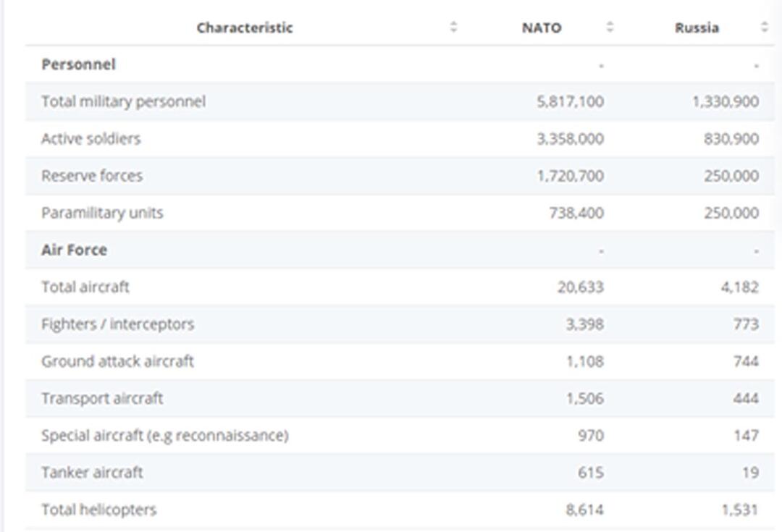Click the Air Force section heading
This screenshot has height=532, width=782.
pyautogui.click(x=74, y=250)
